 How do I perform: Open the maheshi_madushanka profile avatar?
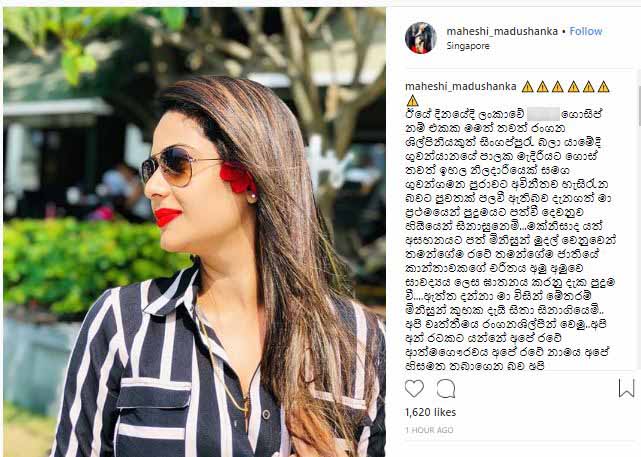[x=421, y=38]
